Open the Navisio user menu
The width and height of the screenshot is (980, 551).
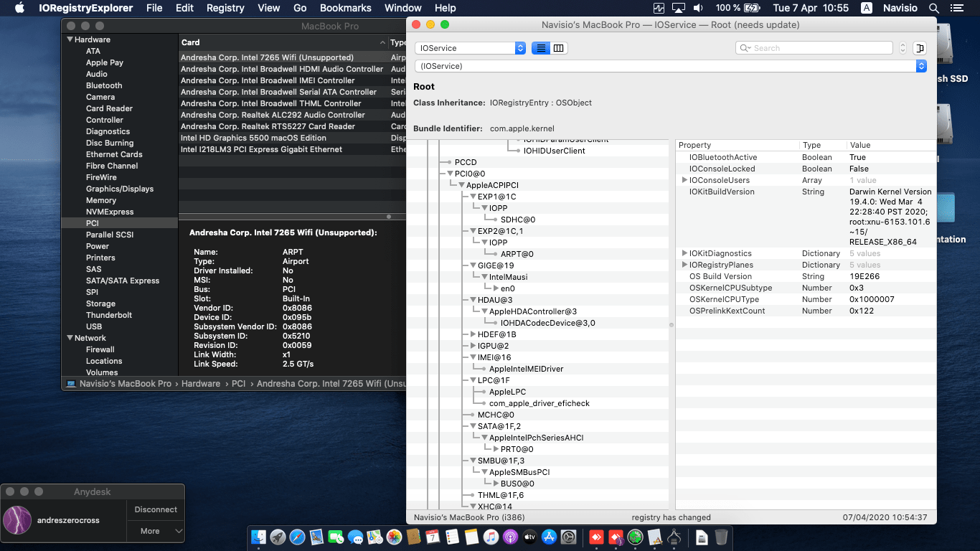tap(900, 8)
